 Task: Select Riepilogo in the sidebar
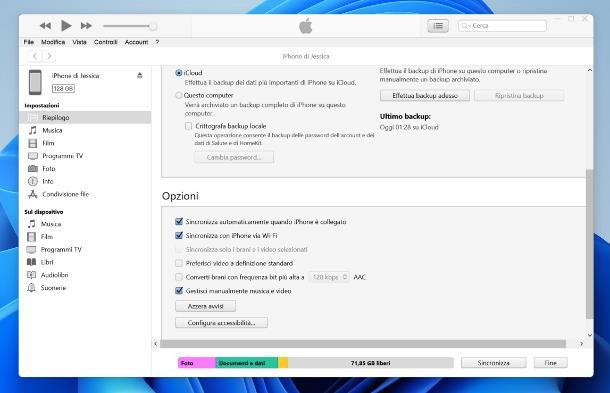tap(85, 117)
